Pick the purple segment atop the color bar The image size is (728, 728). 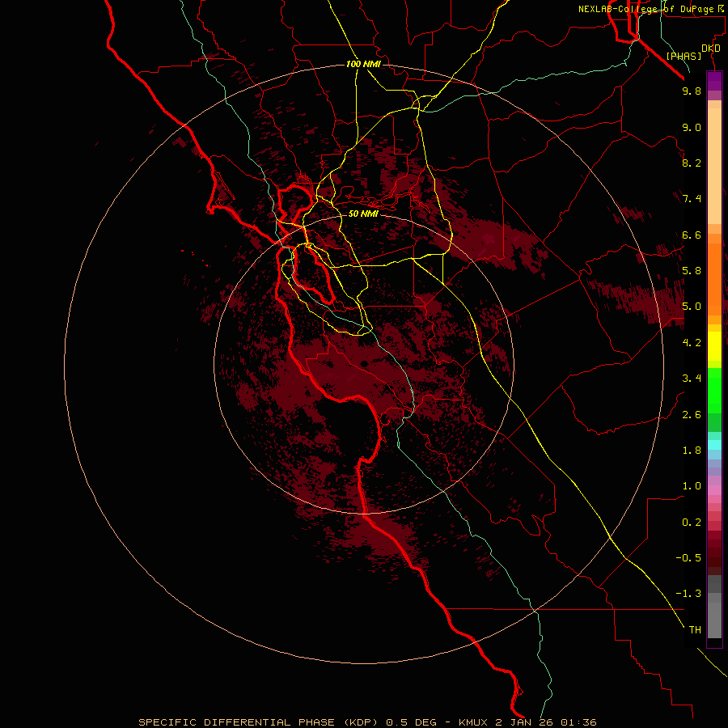pyautogui.click(x=714, y=81)
